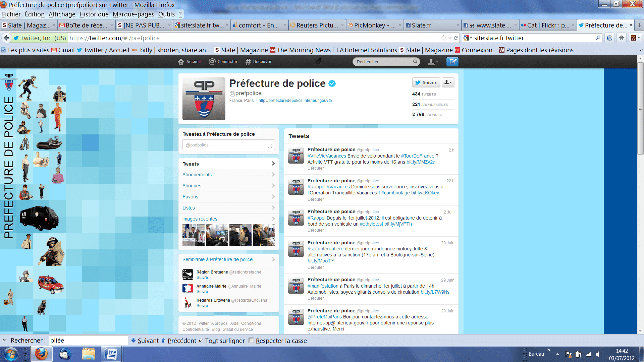The image size is (644, 362).
Task: Open the search engine selector dropdown
Action: 468,38
